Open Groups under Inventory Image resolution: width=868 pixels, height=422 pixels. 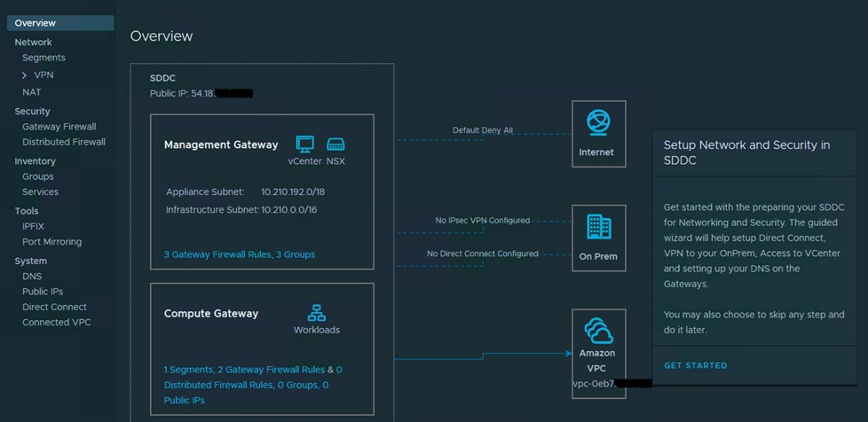[37, 176]
